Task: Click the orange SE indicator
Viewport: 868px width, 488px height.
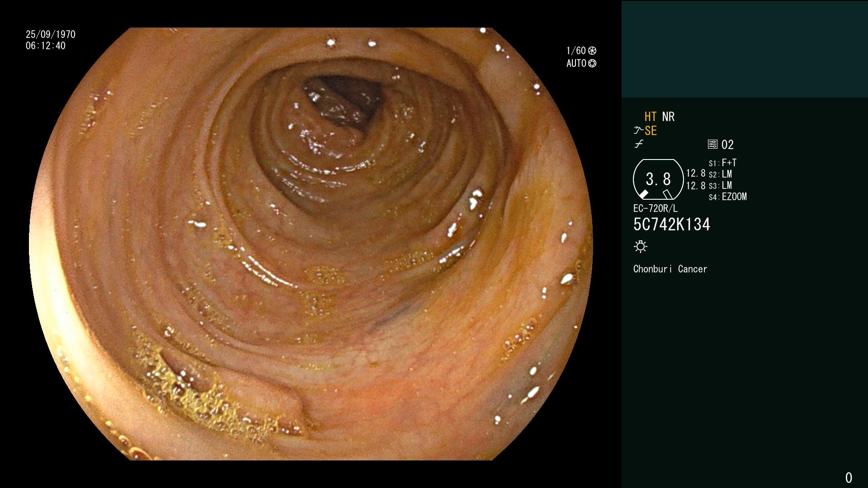Action: (651, 131)
